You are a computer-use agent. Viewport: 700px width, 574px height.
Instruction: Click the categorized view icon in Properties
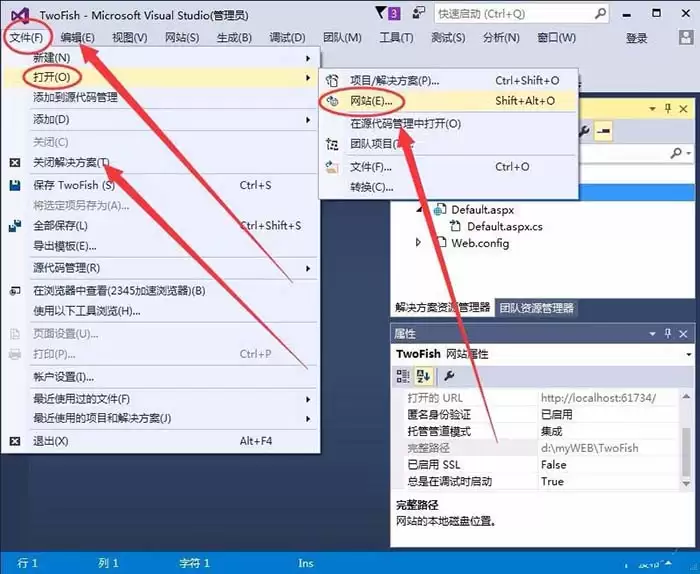[403, 376]
